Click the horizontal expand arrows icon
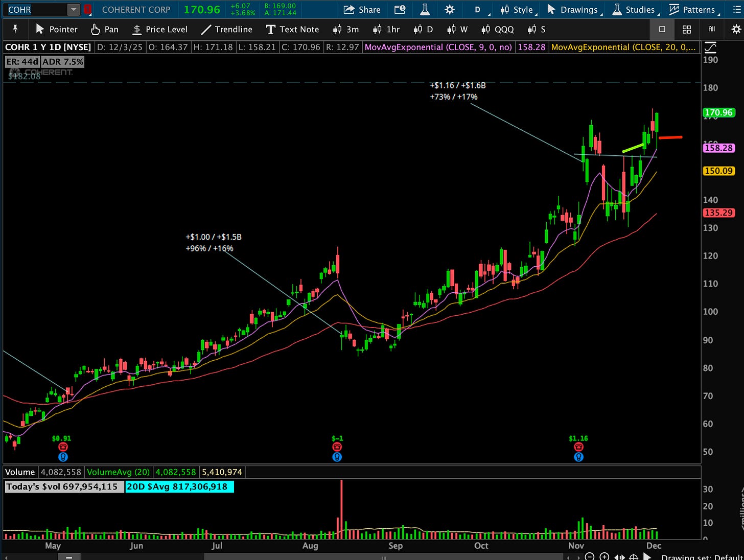 619,557
